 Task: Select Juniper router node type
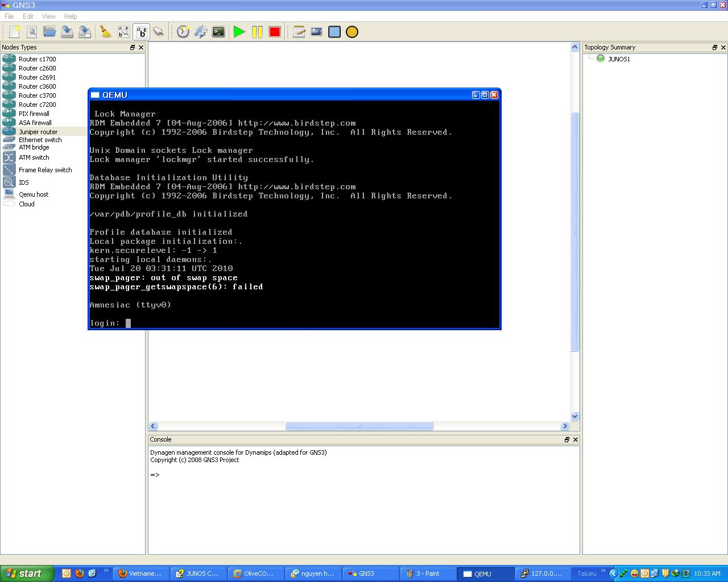coord(38,132)
